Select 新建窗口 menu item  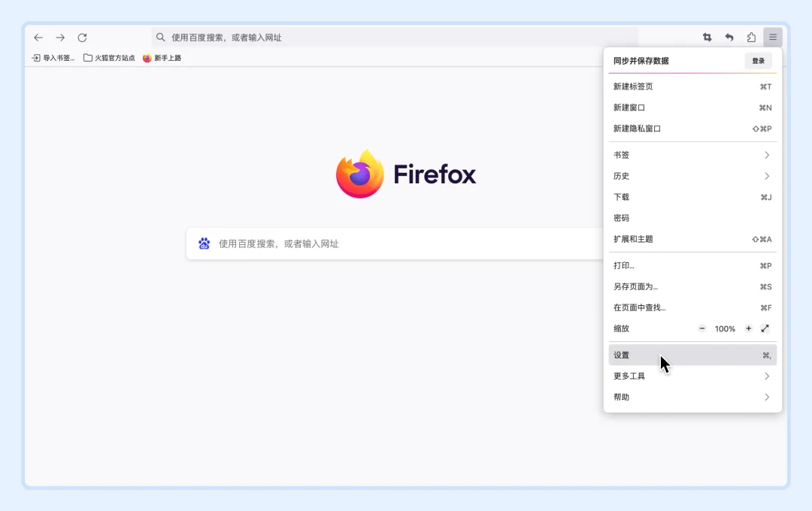(692, 107)
